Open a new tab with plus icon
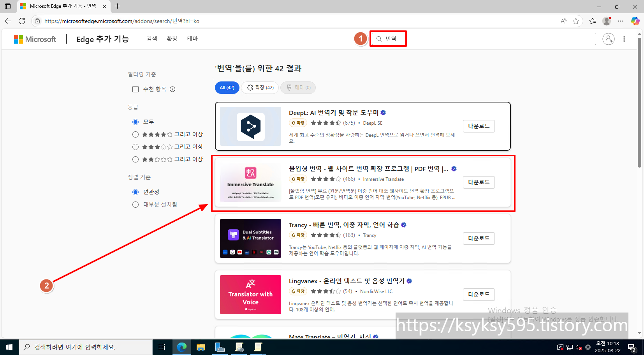Screen dimensions: 644x355 (117, 6)
